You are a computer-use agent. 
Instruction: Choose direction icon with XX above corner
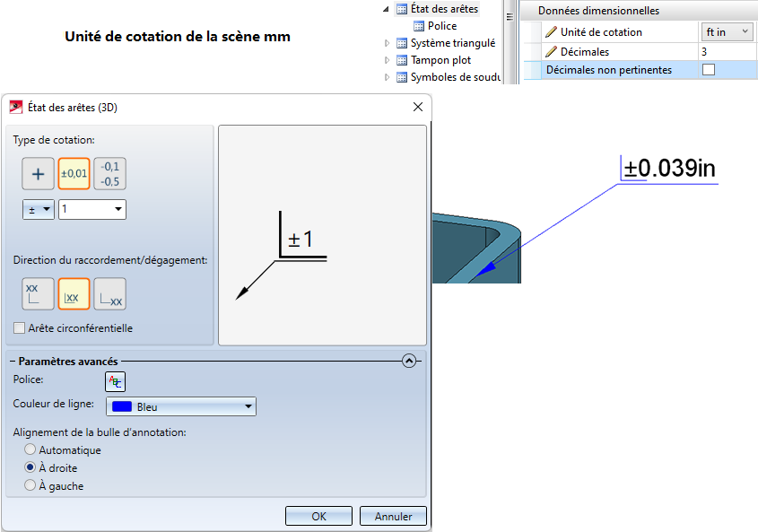38,293
